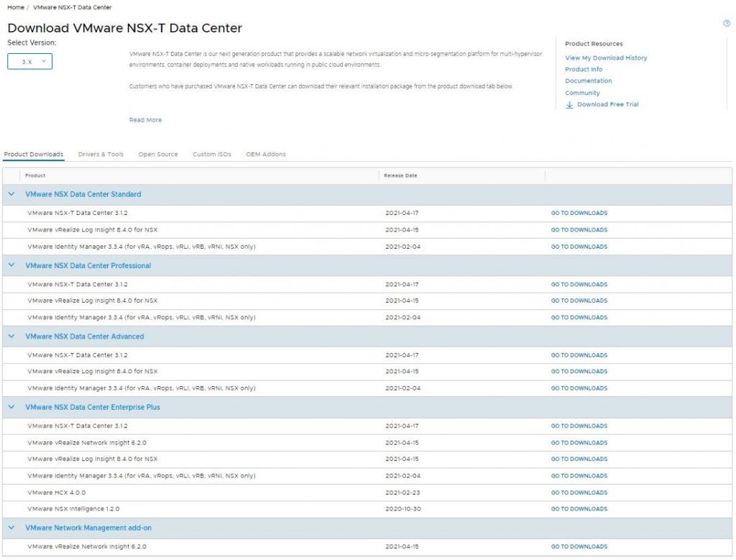This screenshot has width=736, height=560.
Task: Go to downloads for Log Insight under Enterprise Plus
Action: (x=579, y=459)
